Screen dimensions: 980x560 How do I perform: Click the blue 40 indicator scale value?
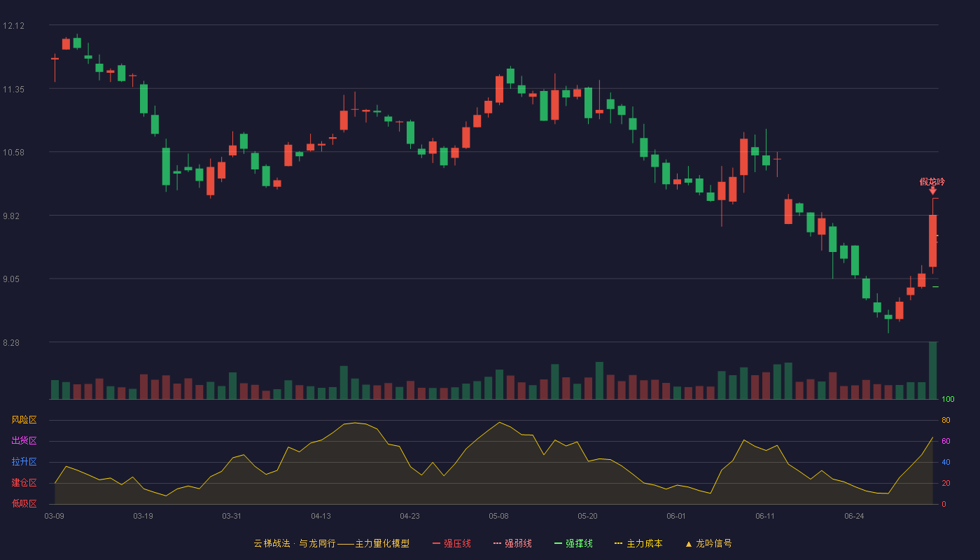pyautogui.click(x=946, y=462)
